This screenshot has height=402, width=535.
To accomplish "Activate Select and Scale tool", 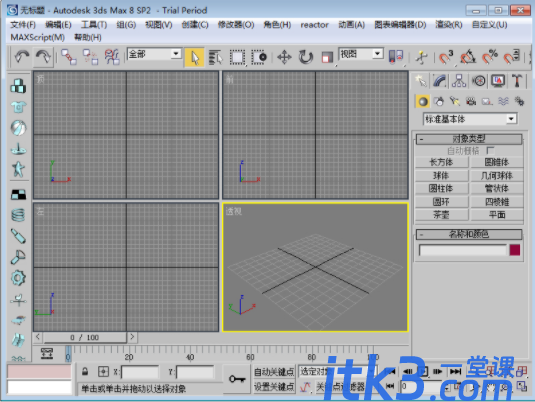I will click(327, 57).
